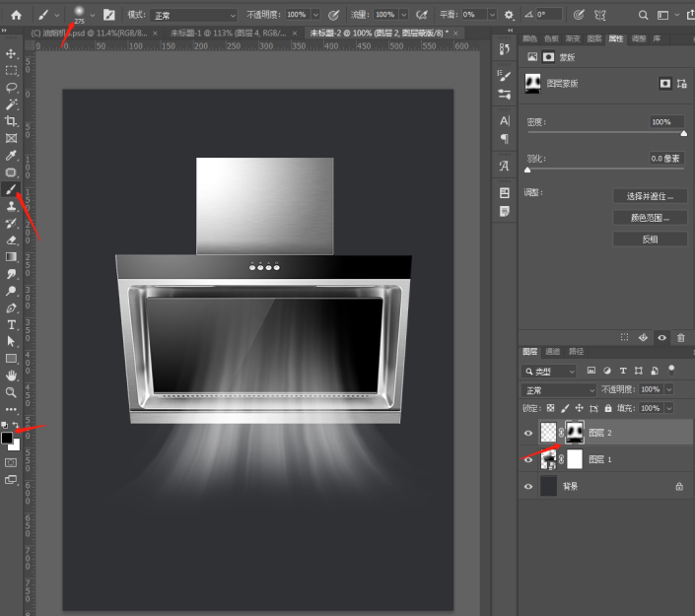Select the Dodge tool
Screen dimensions: 695x616
tap(11, 291)
